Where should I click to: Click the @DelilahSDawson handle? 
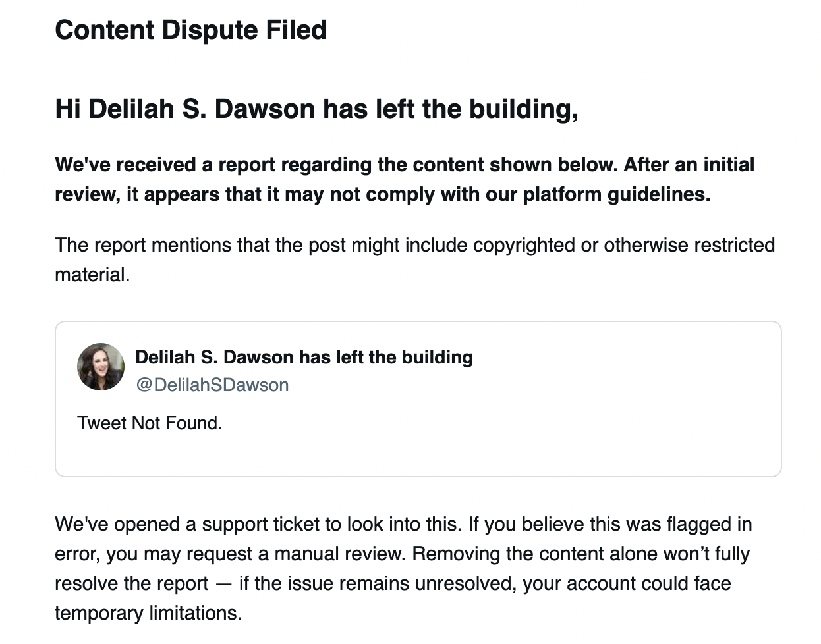click(x=212, y=385)
